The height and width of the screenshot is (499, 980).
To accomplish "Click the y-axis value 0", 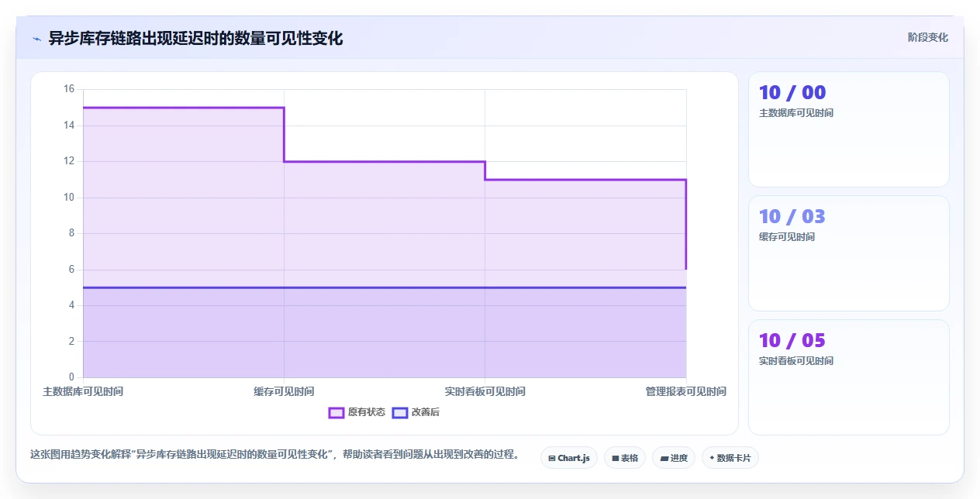I will [x=71, y=377].
